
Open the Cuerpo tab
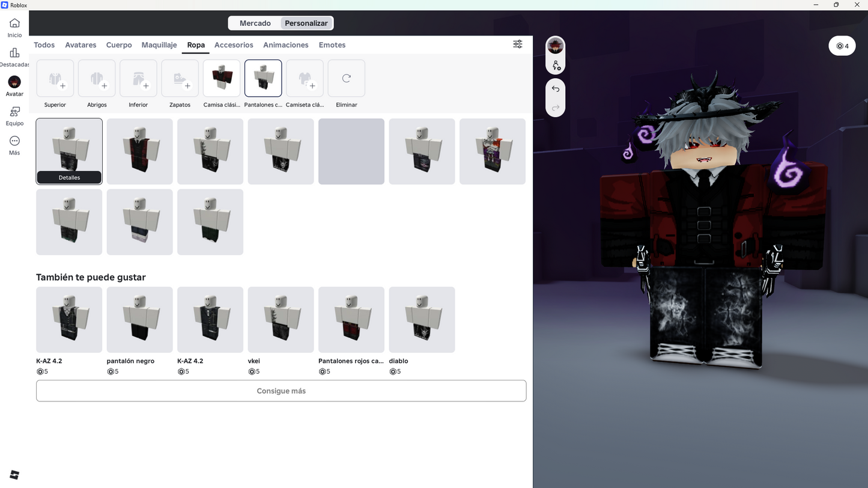[x=119, y=45]
